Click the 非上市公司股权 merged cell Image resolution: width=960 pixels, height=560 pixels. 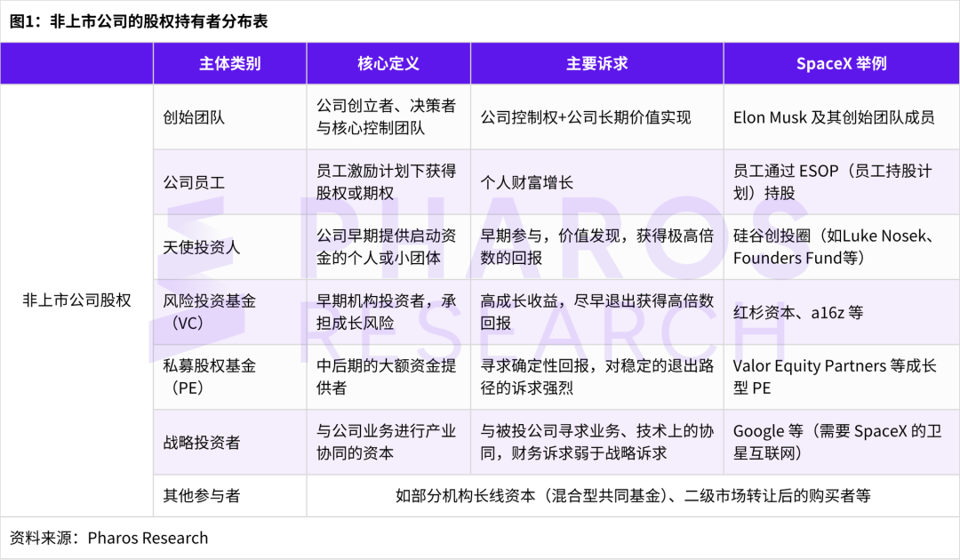point(76,300)
